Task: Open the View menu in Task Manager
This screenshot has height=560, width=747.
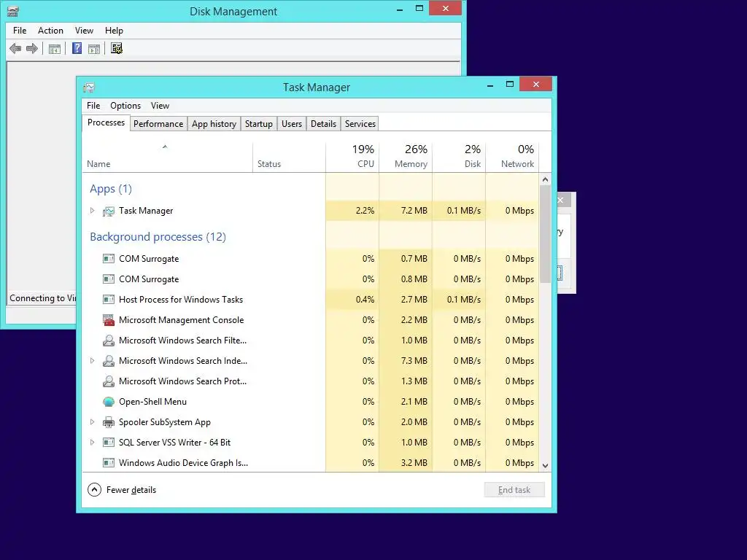Action: point(160,106)
